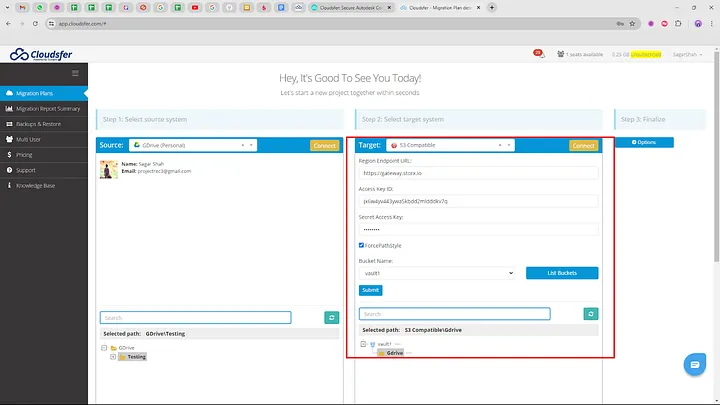Click the Source Connect button
The height and width of the screenshot is (405, 720).
pyautogui.click(x=324, y=146)
